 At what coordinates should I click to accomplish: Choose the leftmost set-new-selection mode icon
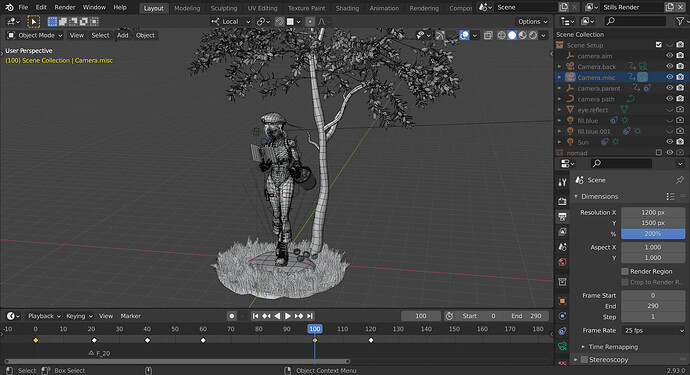[52, 21]
